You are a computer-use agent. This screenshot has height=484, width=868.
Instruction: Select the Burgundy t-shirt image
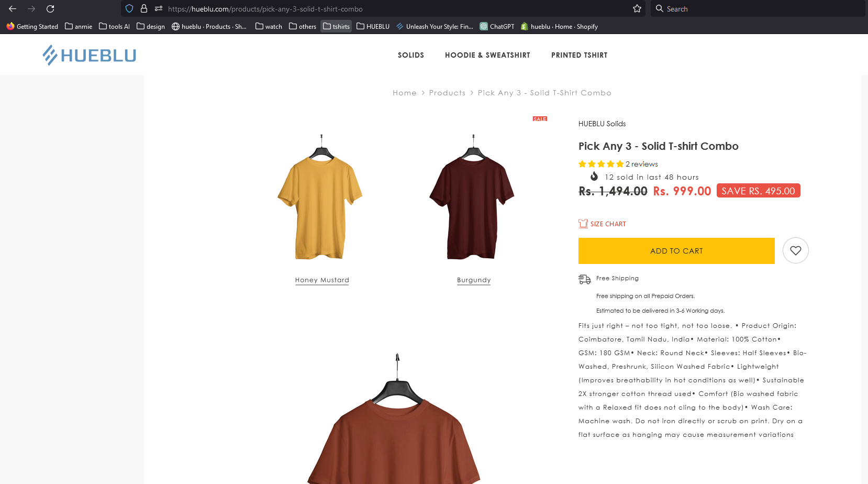[472, 197]
